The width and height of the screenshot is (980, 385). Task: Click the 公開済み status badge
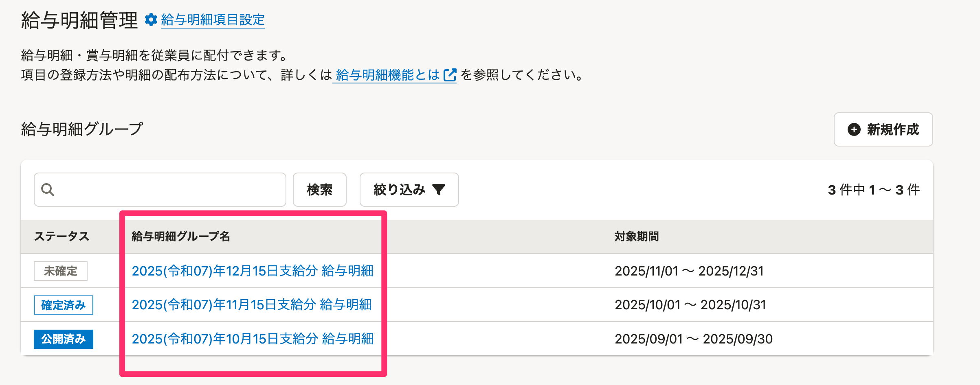[x=64, y=339]
